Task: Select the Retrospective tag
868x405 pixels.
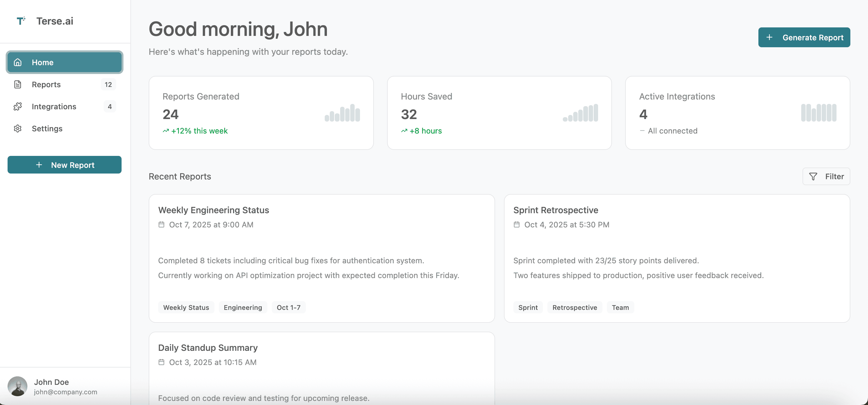Action: 574,307
